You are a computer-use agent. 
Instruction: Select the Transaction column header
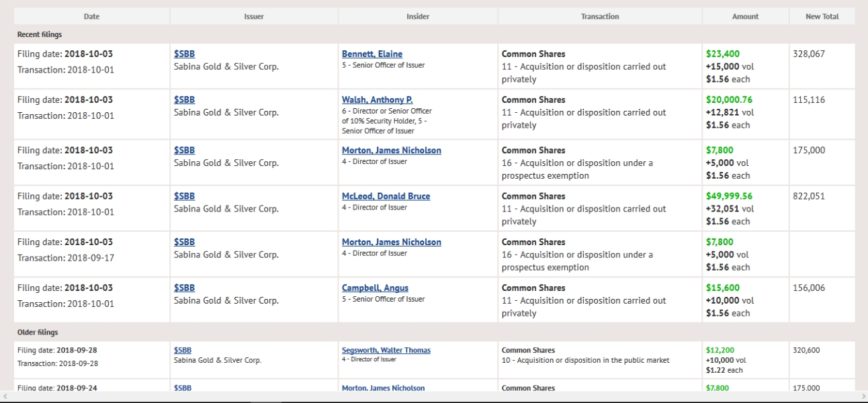[x=600, y=16]
